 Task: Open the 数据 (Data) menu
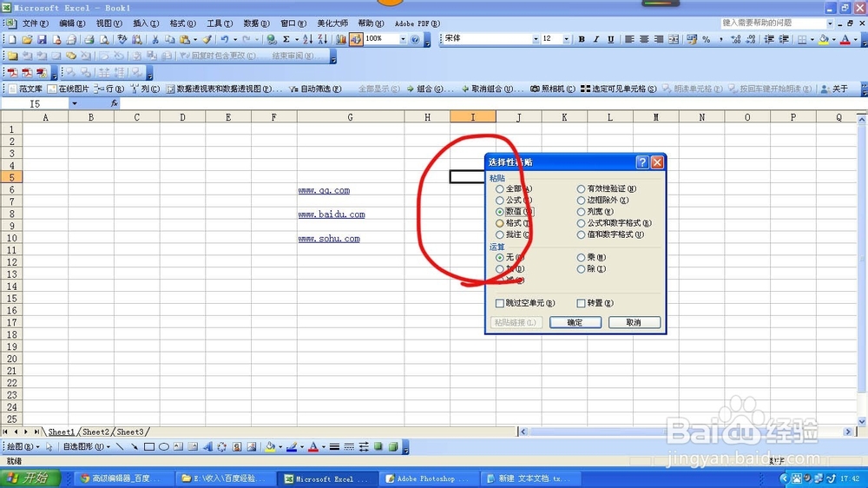[256, 23]
